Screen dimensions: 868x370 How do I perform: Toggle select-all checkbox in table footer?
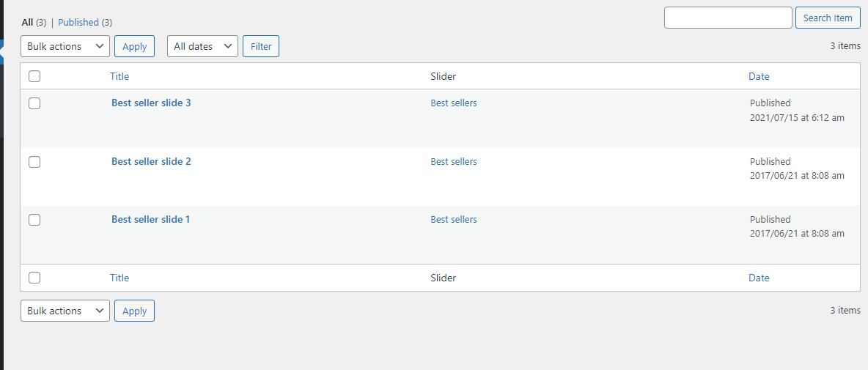(34, 278)
